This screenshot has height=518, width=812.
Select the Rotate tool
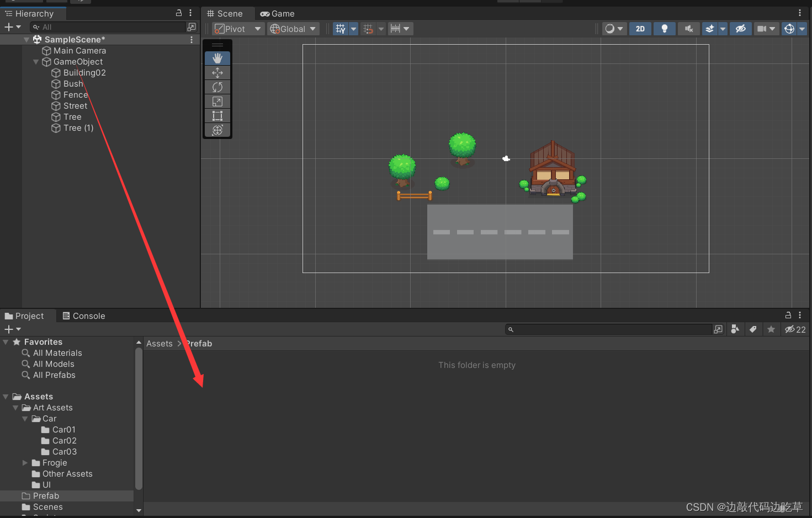[x=217, y=87]
